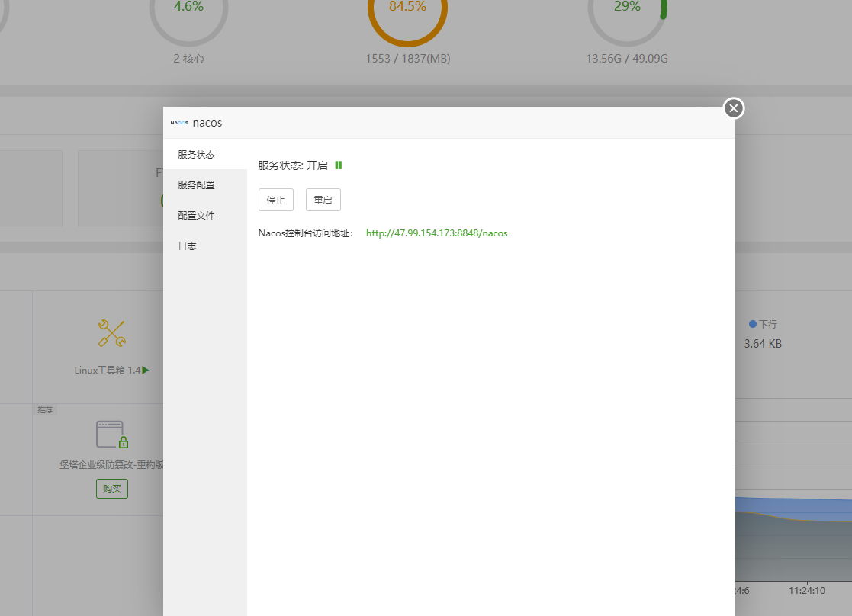The width and height of the screenshot is (852, 616).
Task: Click the 堡塔企业级防篡改-重构版 plugin name
Action: [x=111, y=464]
